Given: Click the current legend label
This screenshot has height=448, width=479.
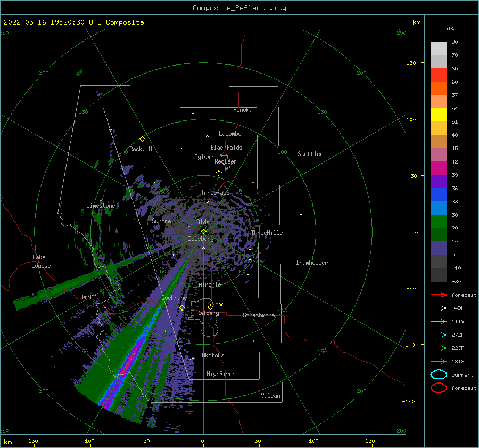Looking at the screenshot, I should click(x=463, y=374).
